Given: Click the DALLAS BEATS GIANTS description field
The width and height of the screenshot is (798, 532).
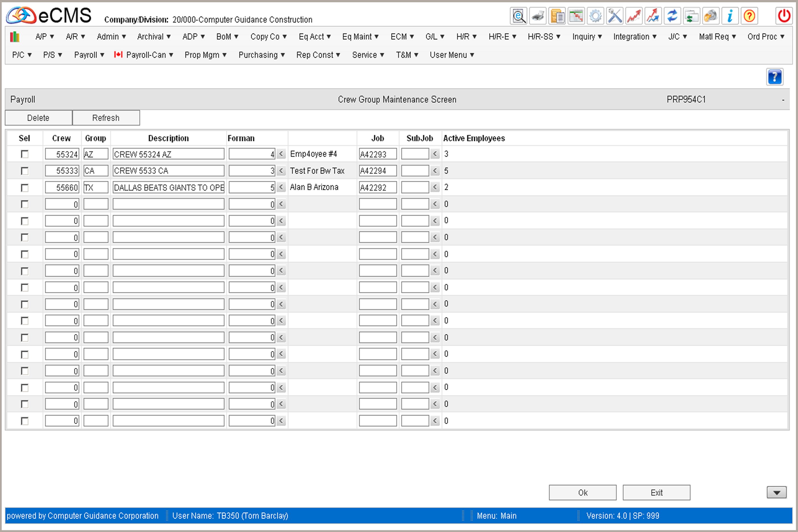Looking at the screenshot, I should (168, 187).
